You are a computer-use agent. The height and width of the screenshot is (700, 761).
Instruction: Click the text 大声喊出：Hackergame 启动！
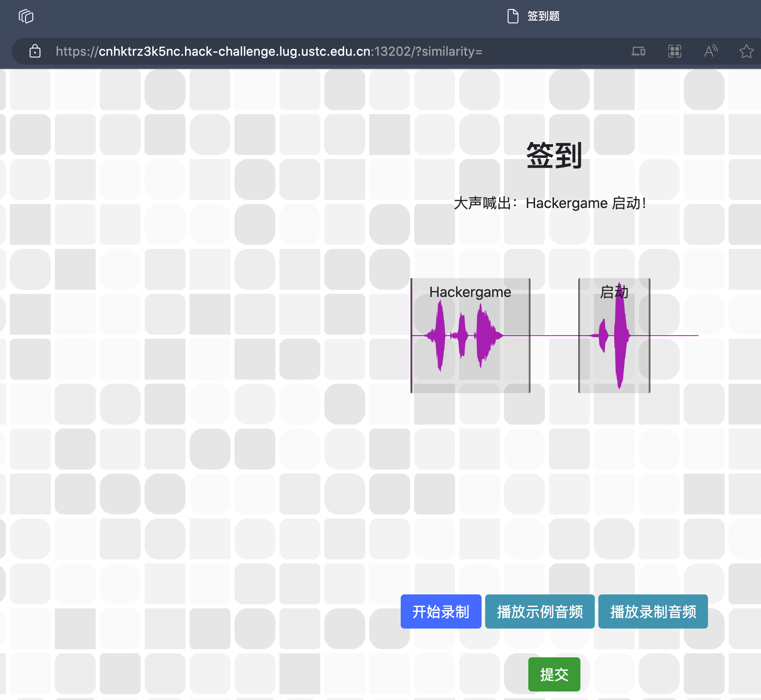550,203
